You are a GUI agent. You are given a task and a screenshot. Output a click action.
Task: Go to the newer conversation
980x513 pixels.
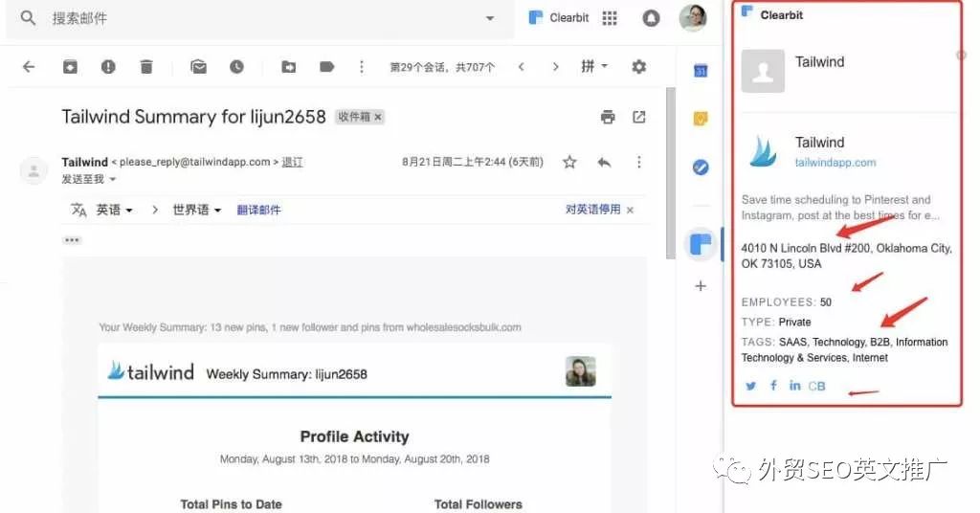pyautogui.click(x=522, y=66)
